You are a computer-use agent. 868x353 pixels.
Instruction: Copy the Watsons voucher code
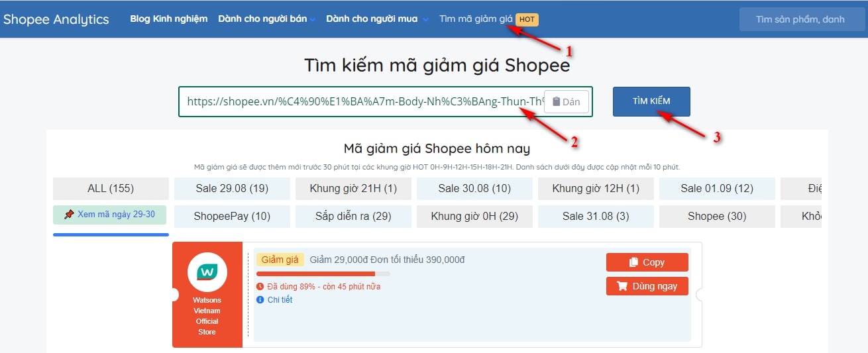coord(647,262)
